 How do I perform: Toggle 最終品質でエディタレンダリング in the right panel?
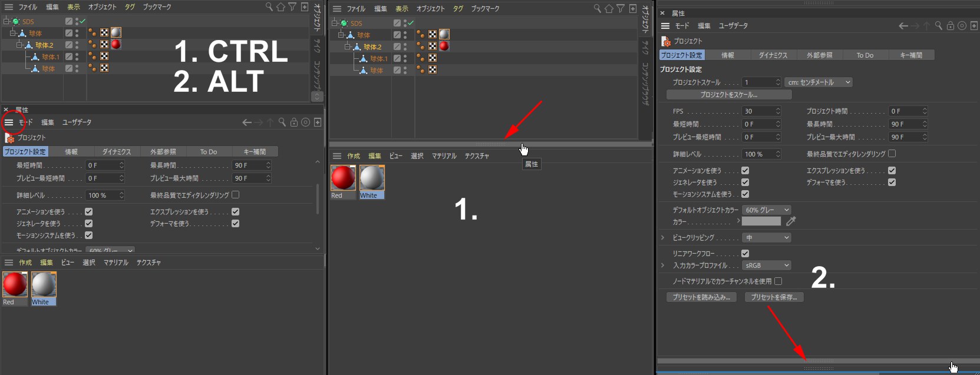892,154
